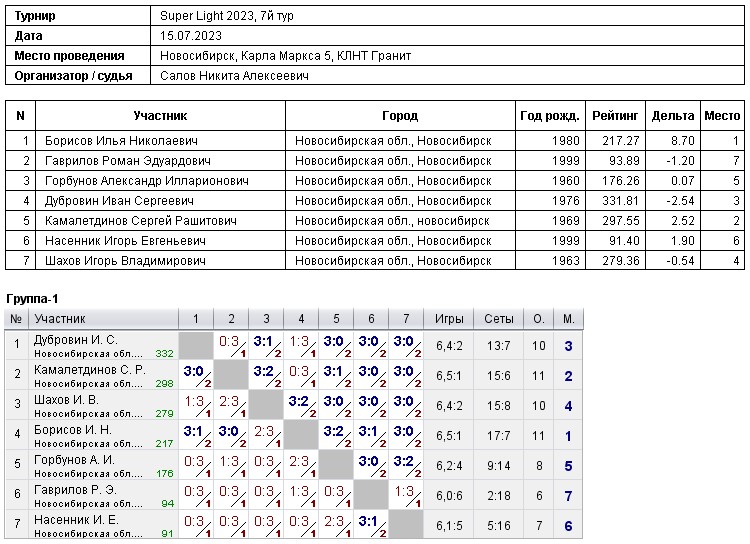Click the Игры column header in group table
Image resolution: width=750 pixels, height=544 pixels.
[449, 319]
